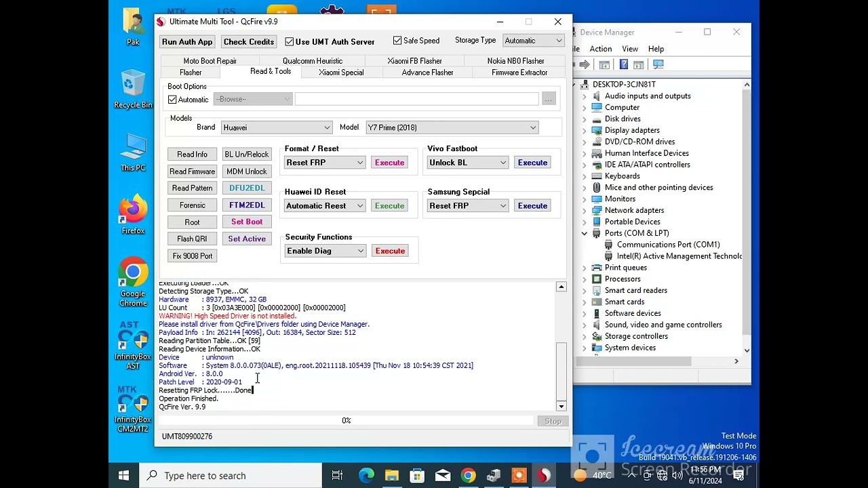Open the Brand dropdown showing Huawei
Screen dimensions: 868x488
[x=276, y=127]
